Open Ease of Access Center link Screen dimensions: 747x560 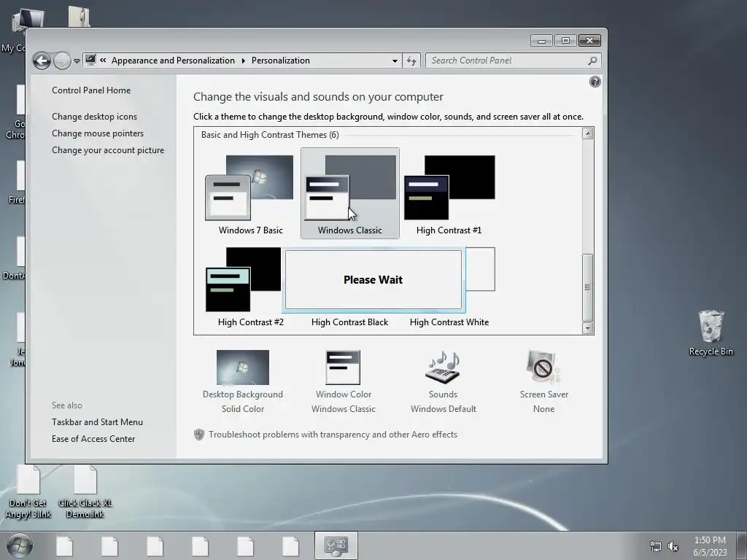coord(93,438)
